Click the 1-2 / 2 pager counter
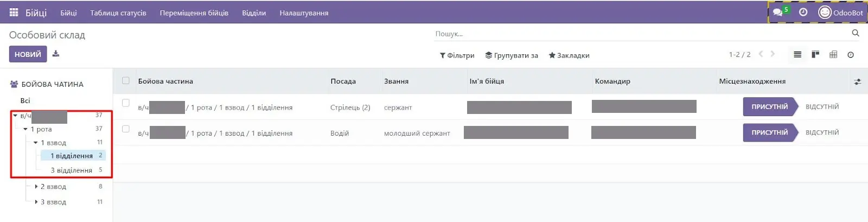The height and width of the screenshot is (222, 868). coord(739,54)
